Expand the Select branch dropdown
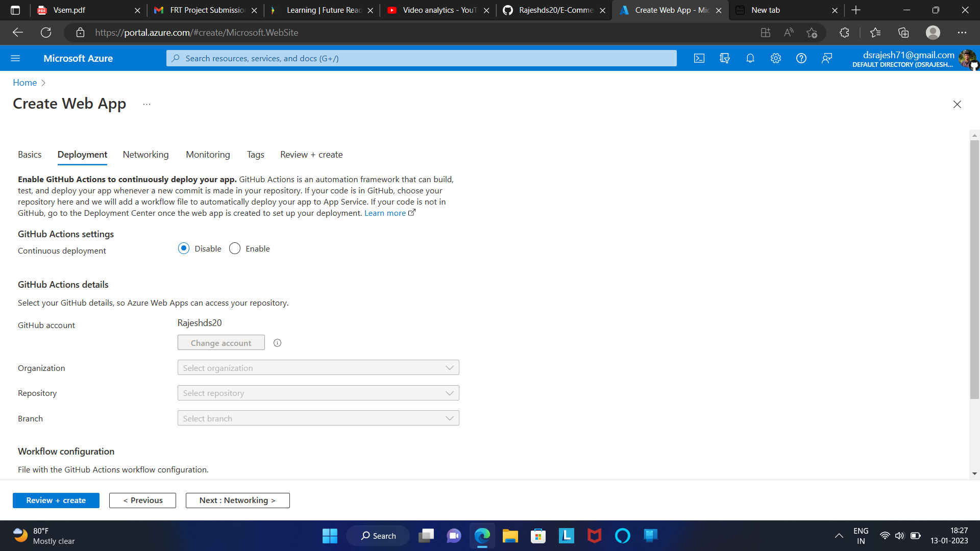The height and width of the screenshot is (551, 980). pyautogui.click(x=318, y=418)
